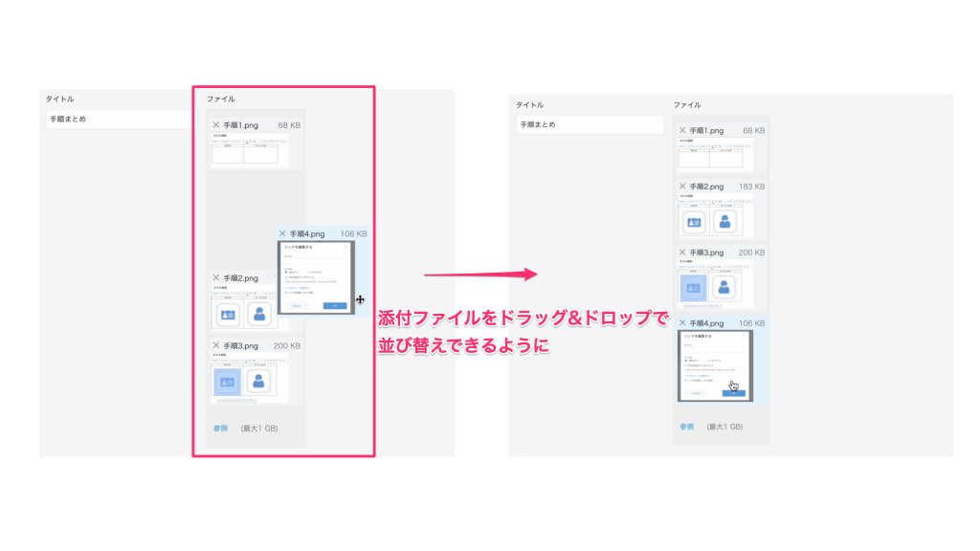Focus the right タイトル field containing 手順まとめ

click(x=590, y=124)
